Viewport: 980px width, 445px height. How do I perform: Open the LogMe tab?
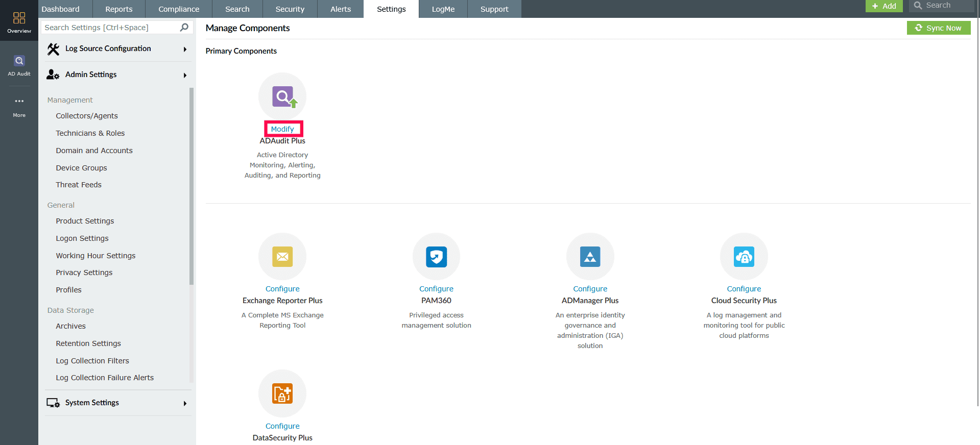click(443, 9)
